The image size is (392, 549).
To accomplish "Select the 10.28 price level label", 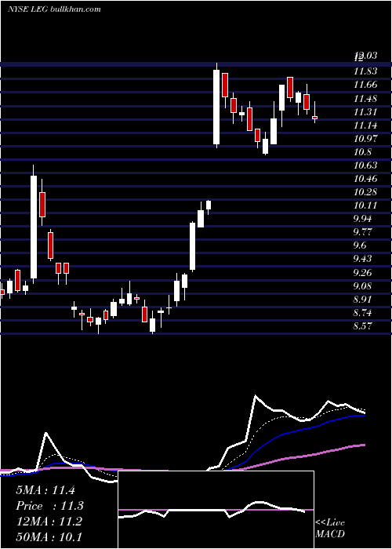I will click(365, 192).
